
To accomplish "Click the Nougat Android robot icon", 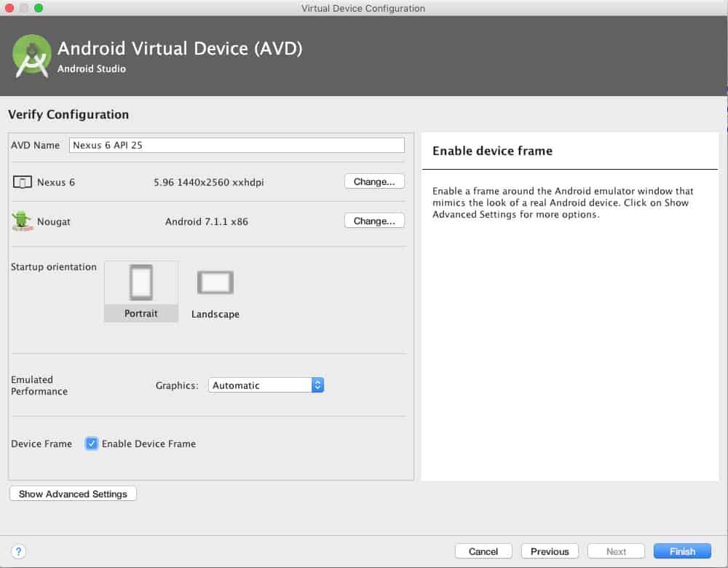I will (21, 221).
